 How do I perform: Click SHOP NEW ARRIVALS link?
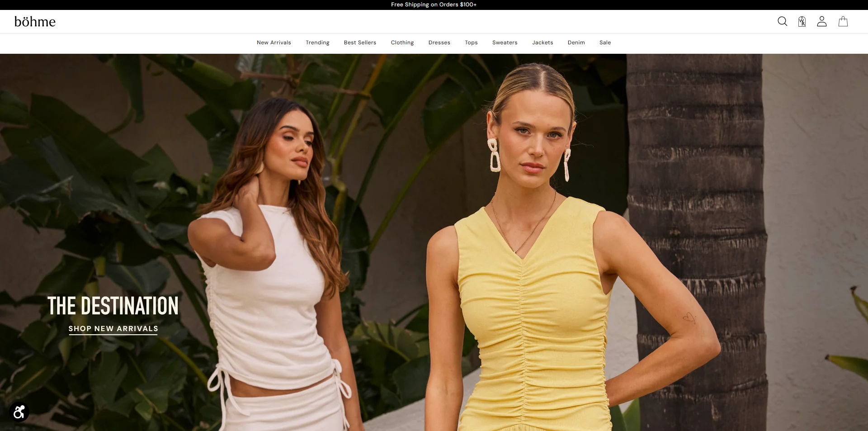point(113,329)
